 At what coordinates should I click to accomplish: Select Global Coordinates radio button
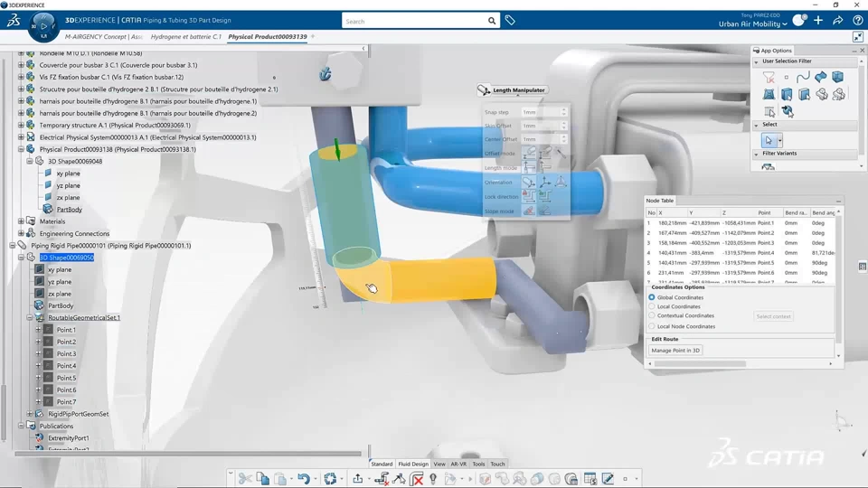pyautogui.click(x=652, y=297)
